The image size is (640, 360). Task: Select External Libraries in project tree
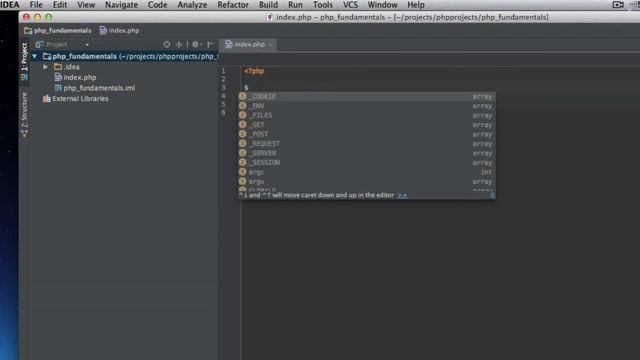(x=76, y=99)
